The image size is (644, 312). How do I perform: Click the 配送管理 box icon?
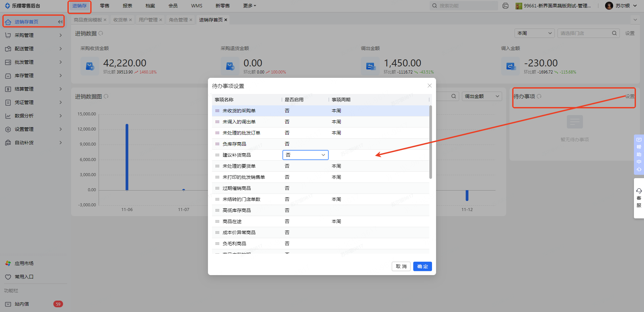[8, 49]
